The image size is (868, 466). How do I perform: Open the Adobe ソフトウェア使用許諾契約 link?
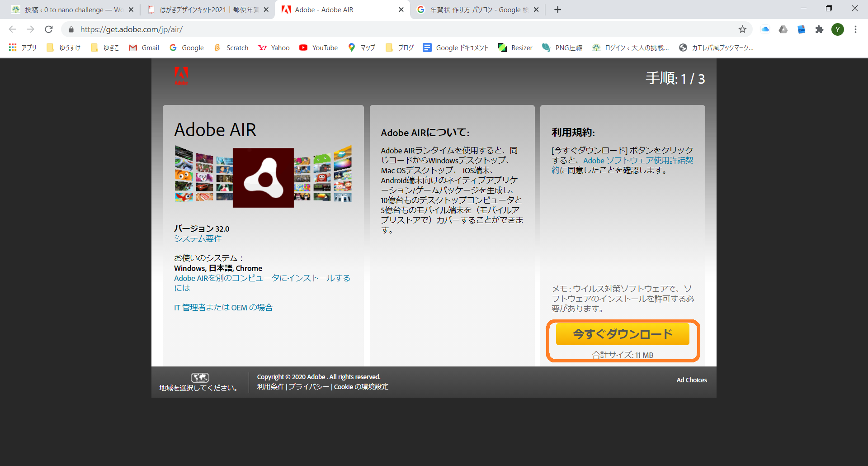click(622, 165)
